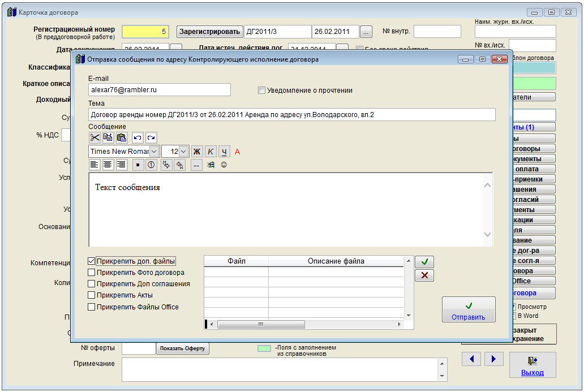Open the Times New Roman font dropdown

coord(154,152)
